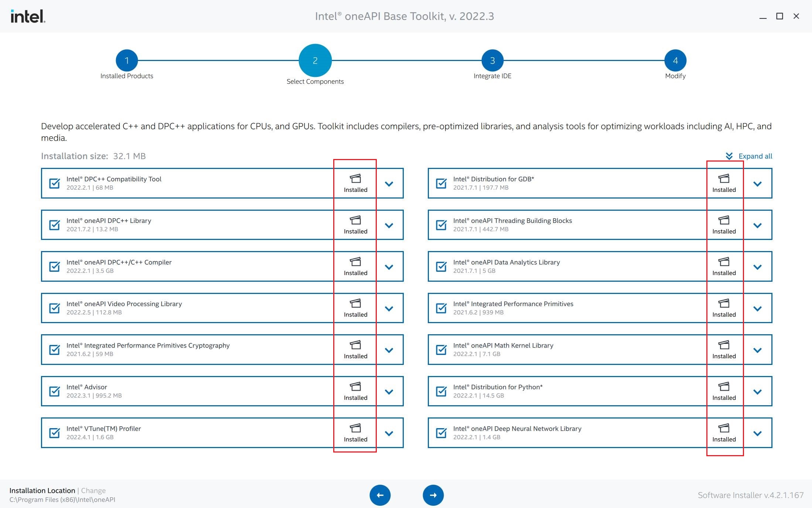
Task: Click the back arrow button
Action: [380, 495]
